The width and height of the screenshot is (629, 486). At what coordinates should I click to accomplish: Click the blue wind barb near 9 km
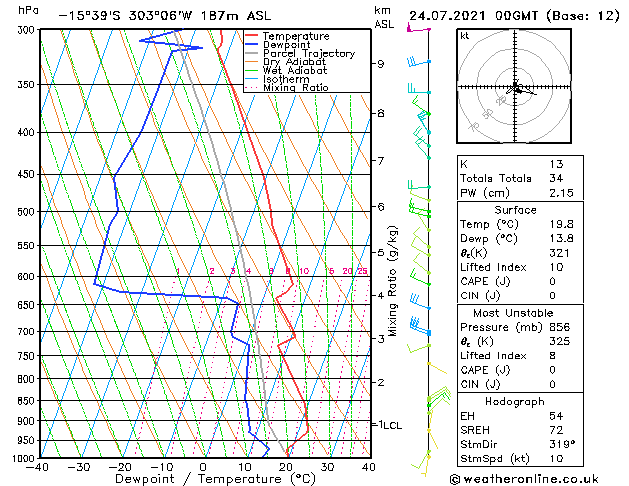point(418,62)
